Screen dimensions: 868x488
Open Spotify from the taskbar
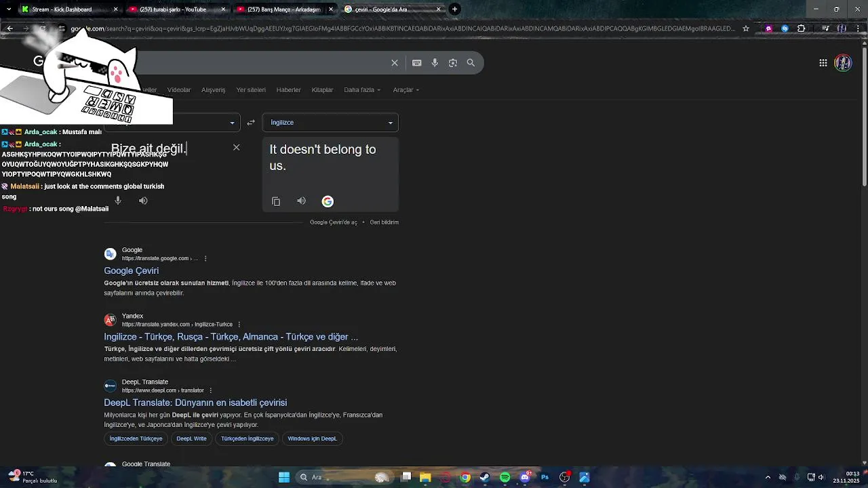point(505,477)
